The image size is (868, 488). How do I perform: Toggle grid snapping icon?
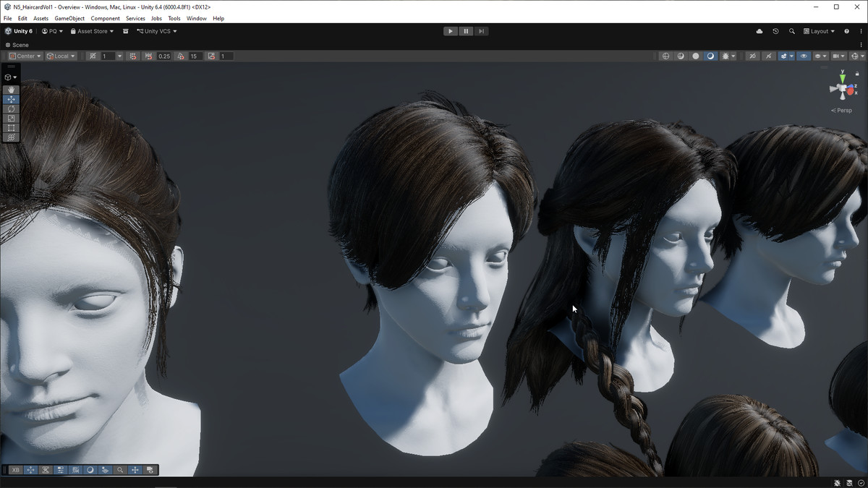[x=93, y=56]
